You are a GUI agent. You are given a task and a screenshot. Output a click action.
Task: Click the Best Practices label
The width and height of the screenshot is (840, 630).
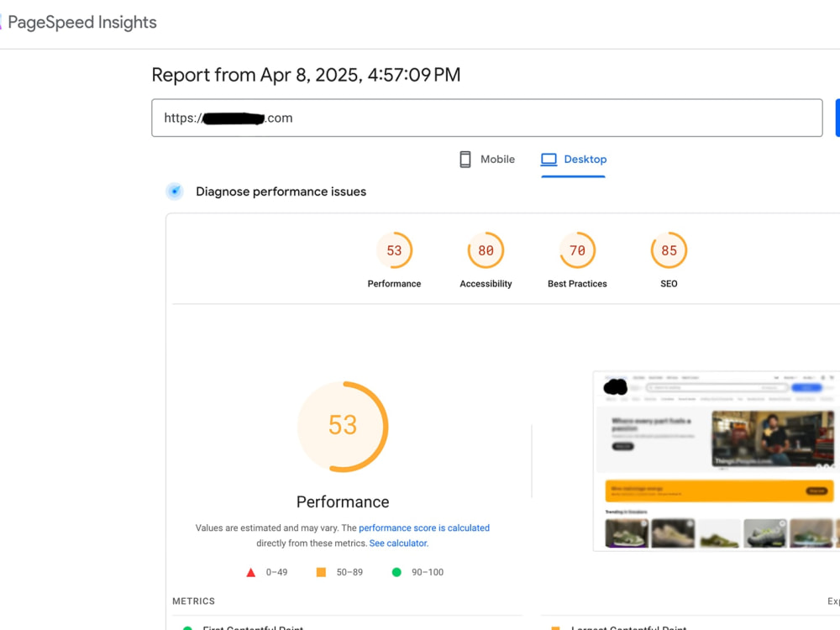578,284
